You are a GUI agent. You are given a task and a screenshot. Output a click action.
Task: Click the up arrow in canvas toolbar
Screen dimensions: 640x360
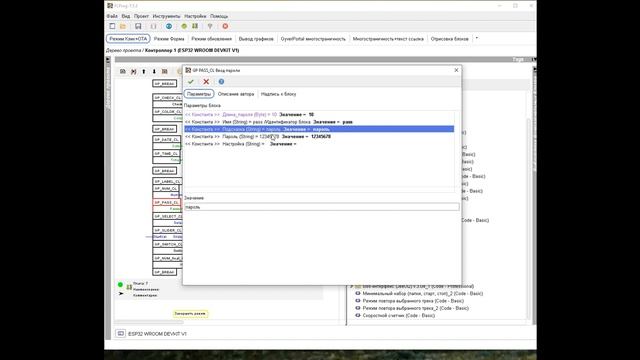(144, 71)
